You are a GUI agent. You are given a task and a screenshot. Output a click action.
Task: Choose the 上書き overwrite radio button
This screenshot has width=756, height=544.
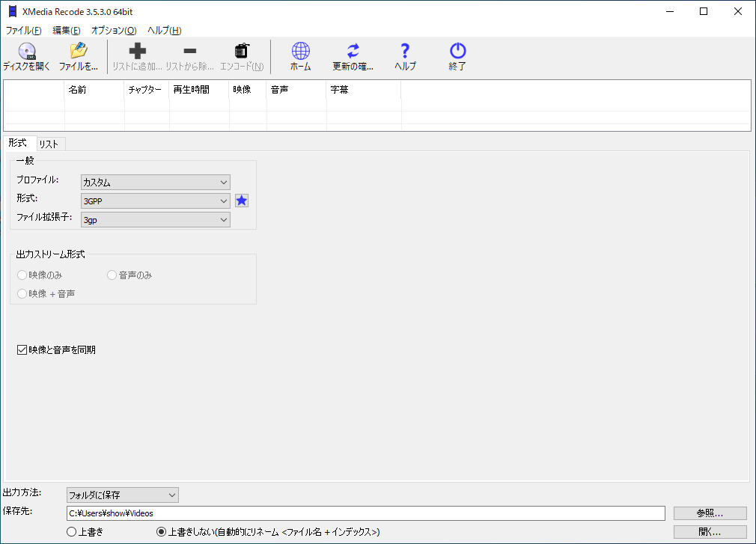coord(71,532)
